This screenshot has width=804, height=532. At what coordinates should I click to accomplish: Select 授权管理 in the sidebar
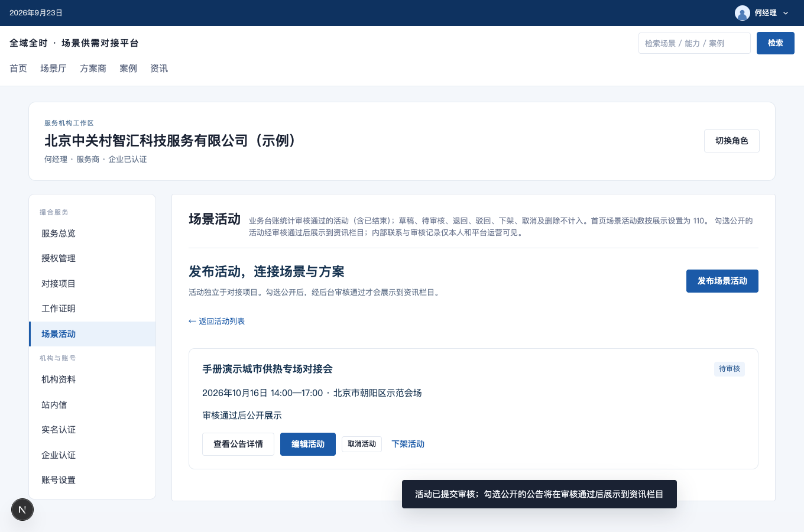tap(92, 258)
